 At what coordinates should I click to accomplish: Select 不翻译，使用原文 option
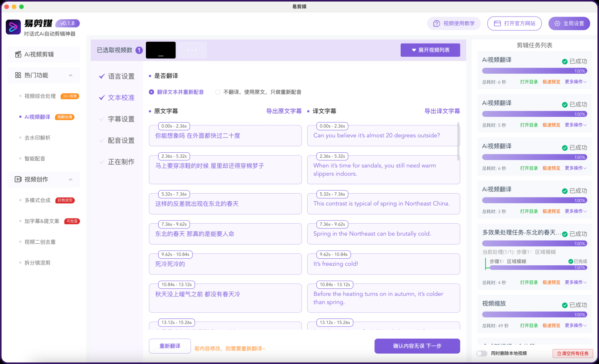tap(218, 92)
